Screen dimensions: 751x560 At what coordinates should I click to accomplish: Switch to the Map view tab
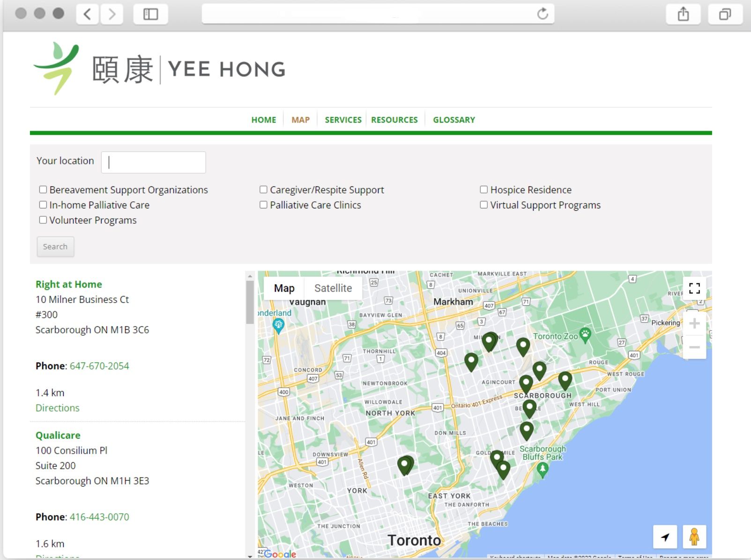pyautogui.click(x=284, y=288)
